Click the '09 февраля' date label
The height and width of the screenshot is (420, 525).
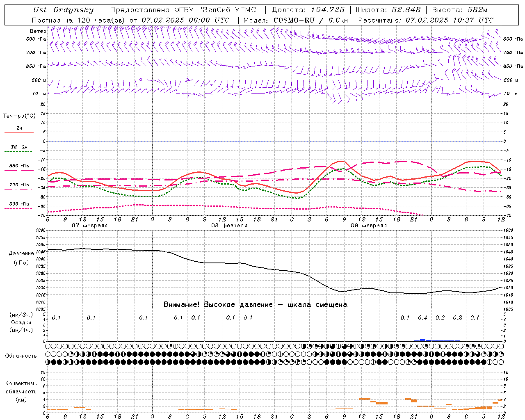point(369,226)
